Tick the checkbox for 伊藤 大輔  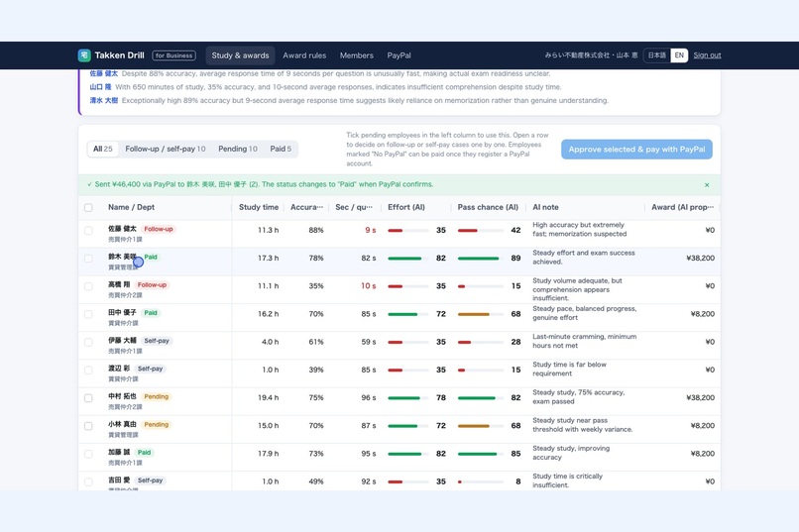[x=88, y=342]
